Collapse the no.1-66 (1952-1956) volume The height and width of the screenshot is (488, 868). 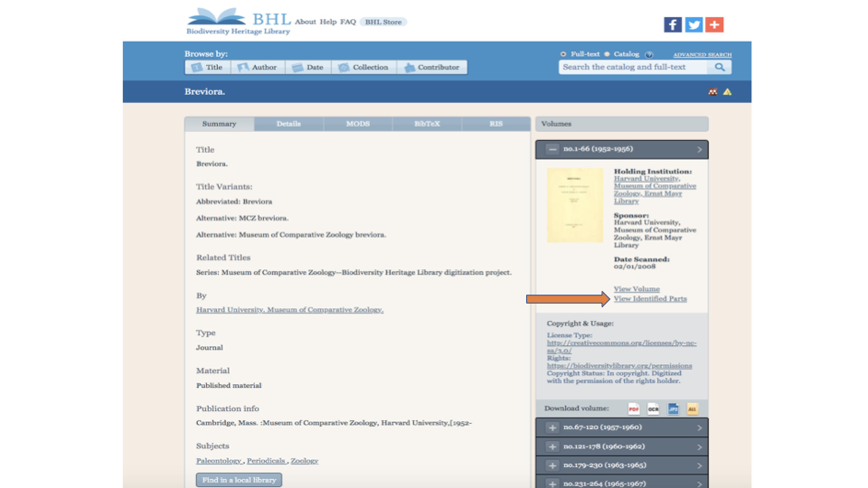point(552,149)
